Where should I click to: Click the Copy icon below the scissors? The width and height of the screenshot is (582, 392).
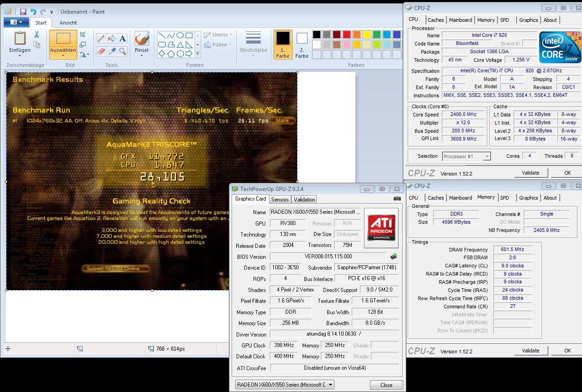[x=36, y=45]
